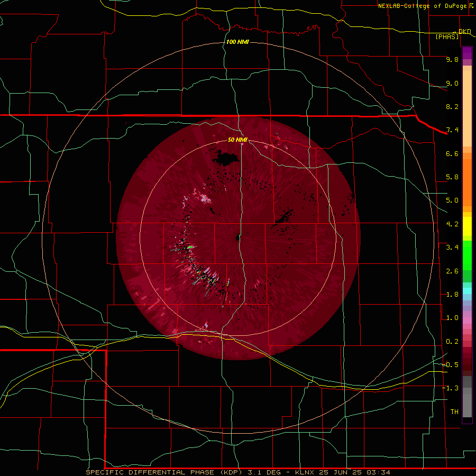
Task: Click the 3.4 legend value
Action: coord(452,248)
